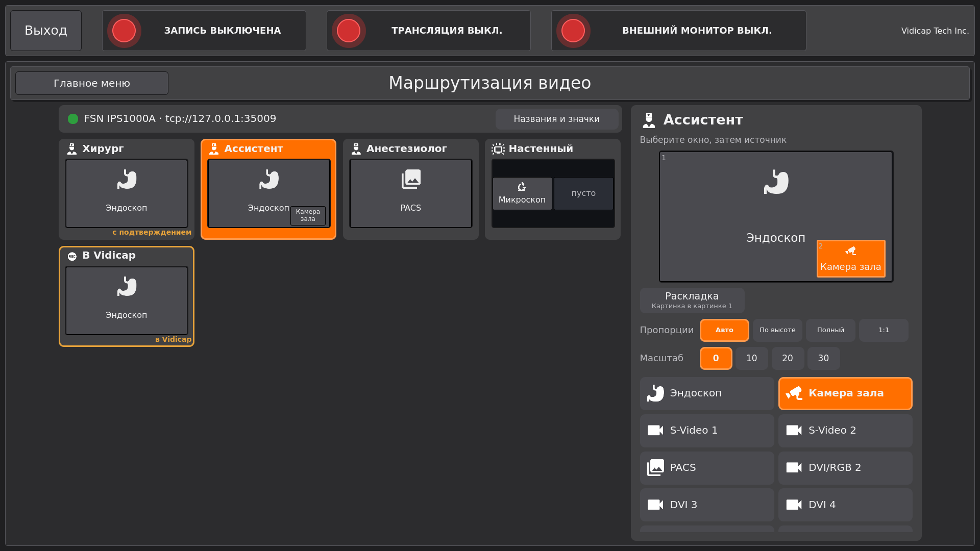Screen dimensions: 980x551
Task: Set scale to 30
Action: (823, 359)
